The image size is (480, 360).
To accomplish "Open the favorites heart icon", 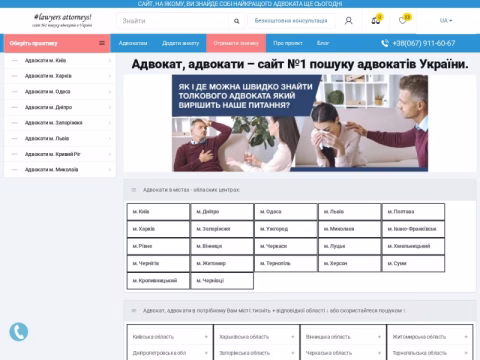I will point(402,21).
